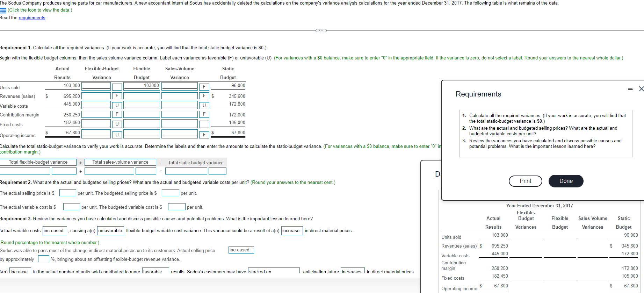
Task: Select Contribution margin flexible-budget variance field
Action: [x=96, y=114]
